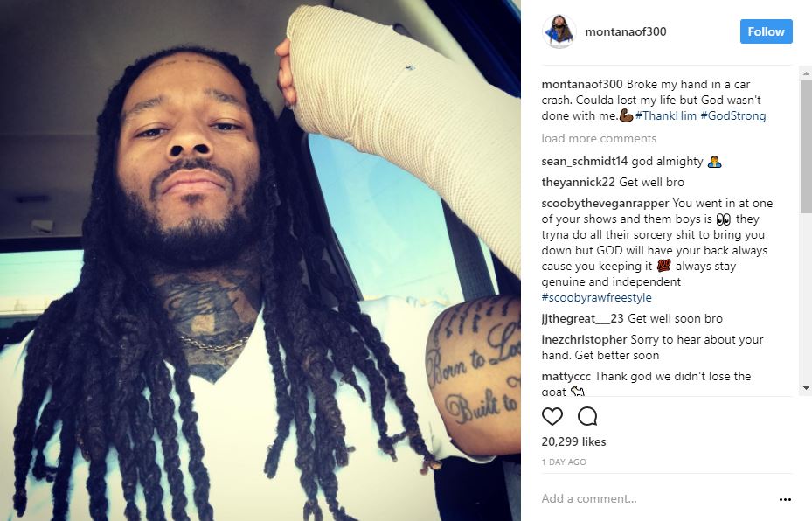Open montanaof300 username in header

coord(626,31)
